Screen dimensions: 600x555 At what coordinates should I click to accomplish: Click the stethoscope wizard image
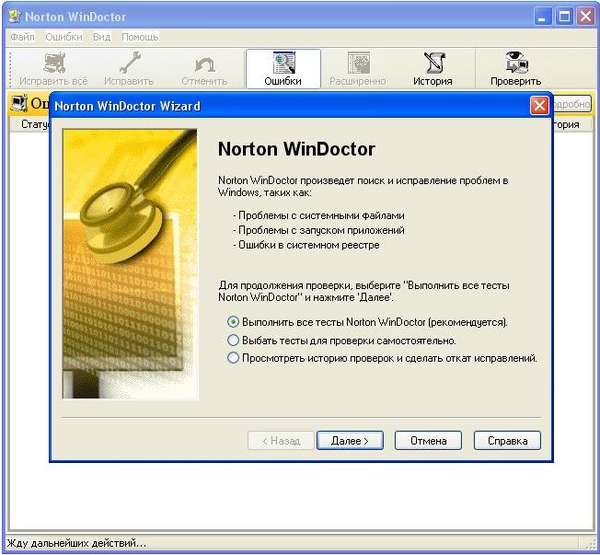130,264
